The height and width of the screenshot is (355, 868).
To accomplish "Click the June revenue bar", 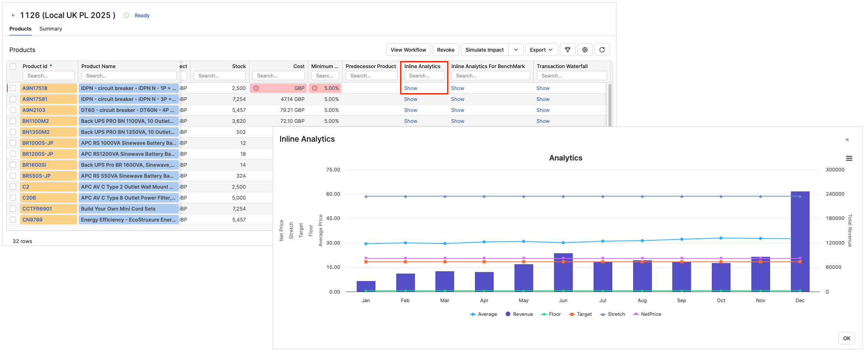I will pyautogui.click(x=563, y=272).
